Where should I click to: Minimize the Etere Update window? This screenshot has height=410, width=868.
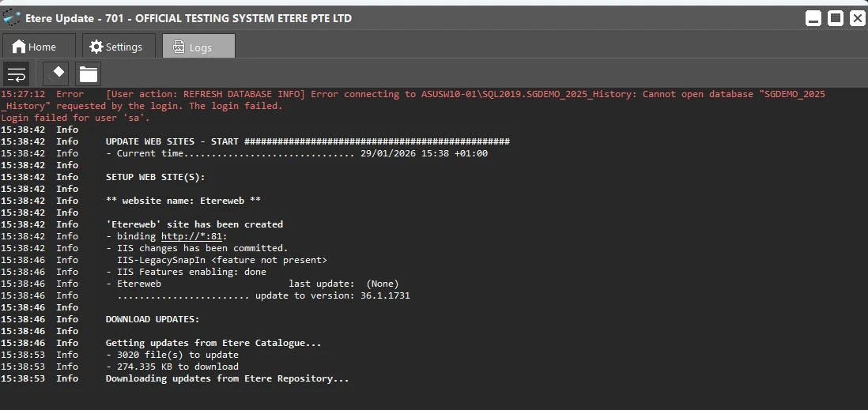click(813, 18)
